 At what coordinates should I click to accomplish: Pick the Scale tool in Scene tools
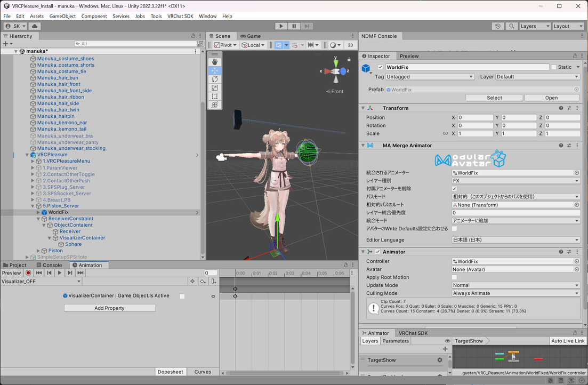point(214,88)
